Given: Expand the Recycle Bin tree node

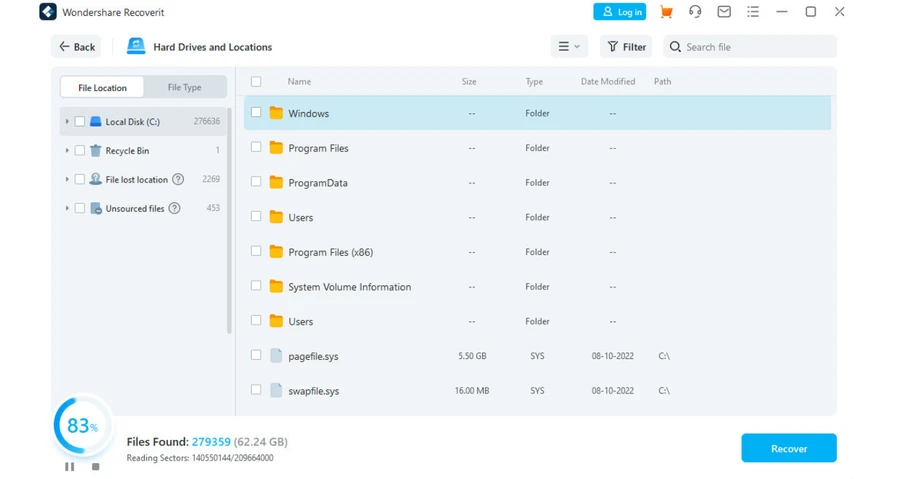Looking at the screenshot, I should [67, 150].
